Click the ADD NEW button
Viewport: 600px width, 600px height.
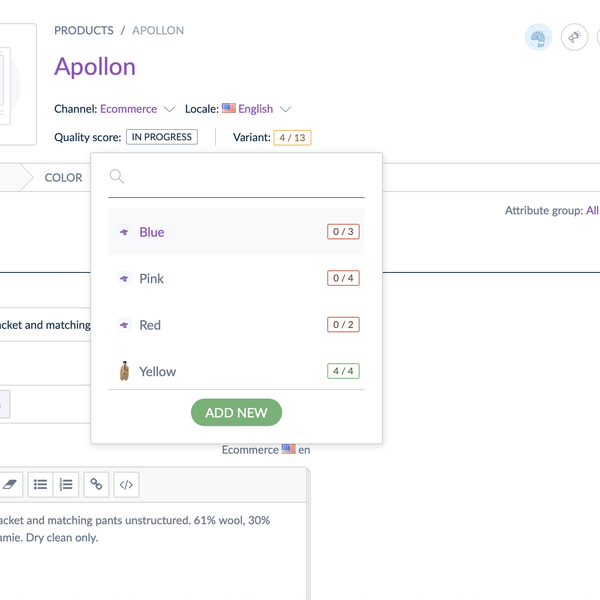tap(236, 412)
